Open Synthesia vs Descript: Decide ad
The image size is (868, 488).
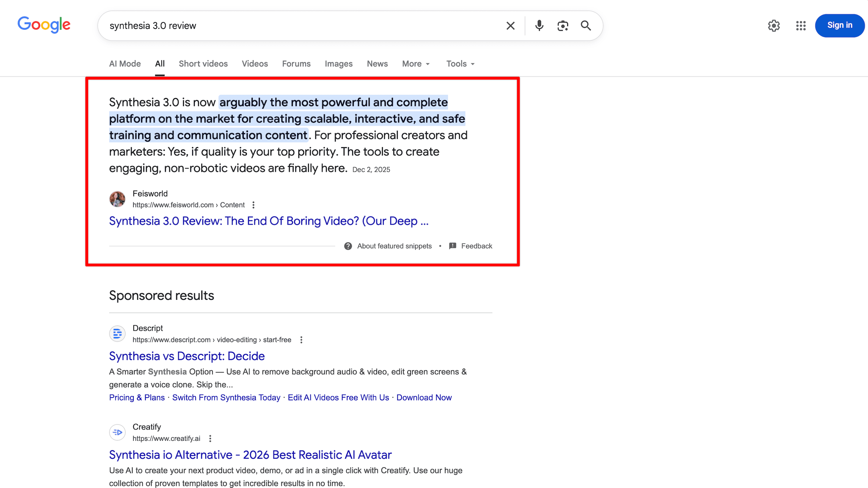point(187,356)
